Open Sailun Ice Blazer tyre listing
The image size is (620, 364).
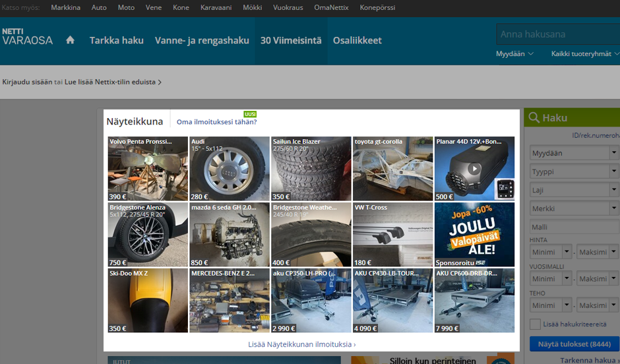point(311,169)
